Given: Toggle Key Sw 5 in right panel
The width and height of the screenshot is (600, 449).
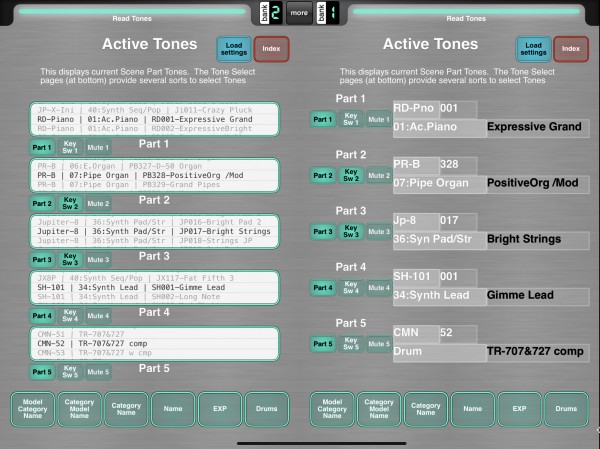Looking at the screenshot, I should [351, 344].
